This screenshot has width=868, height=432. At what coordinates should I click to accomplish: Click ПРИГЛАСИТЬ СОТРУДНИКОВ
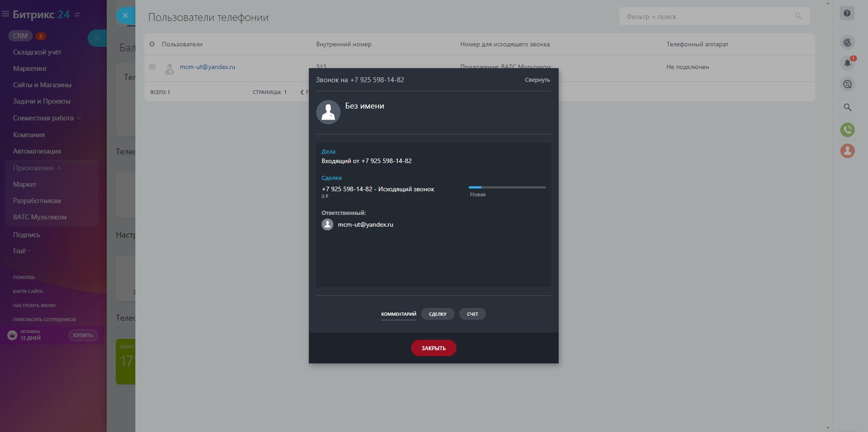click(x=45, y=319)
